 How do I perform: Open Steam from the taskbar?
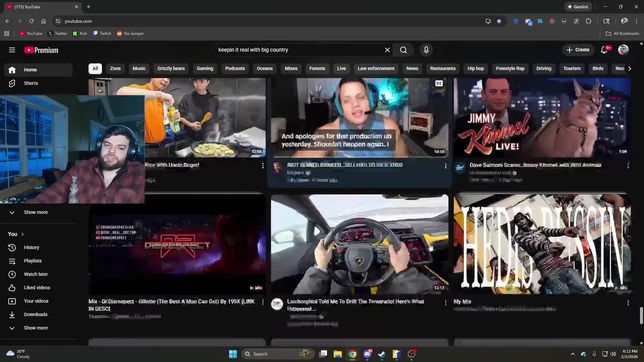(x=382, y=354)
